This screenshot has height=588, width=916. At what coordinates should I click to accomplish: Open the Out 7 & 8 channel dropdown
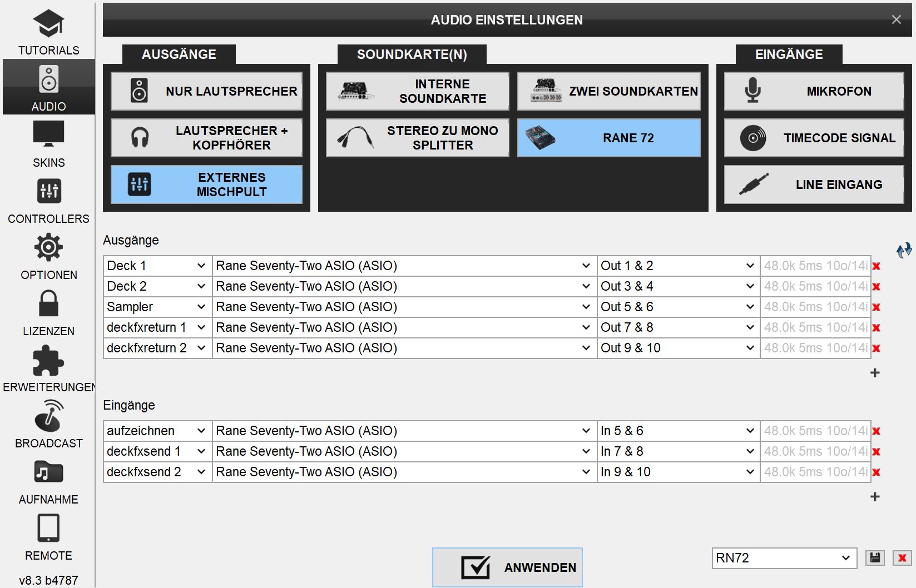pyautogui.click(x=678, y=327)
